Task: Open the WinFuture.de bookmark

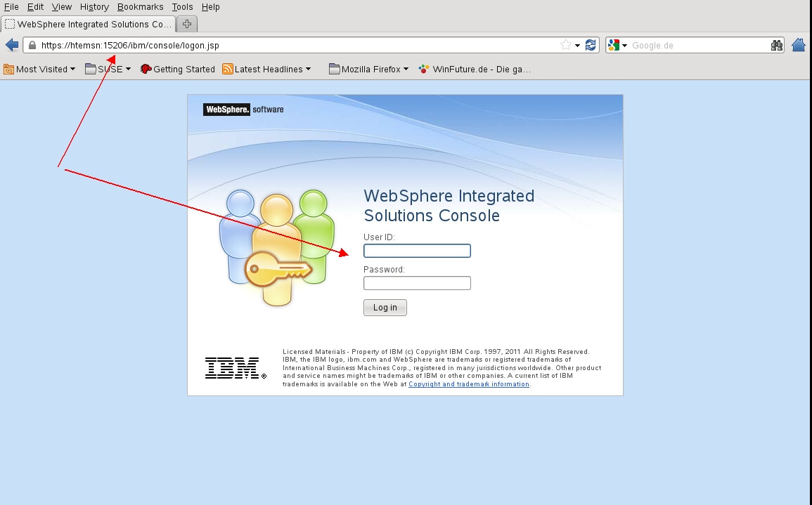Action: click(475, 70)
